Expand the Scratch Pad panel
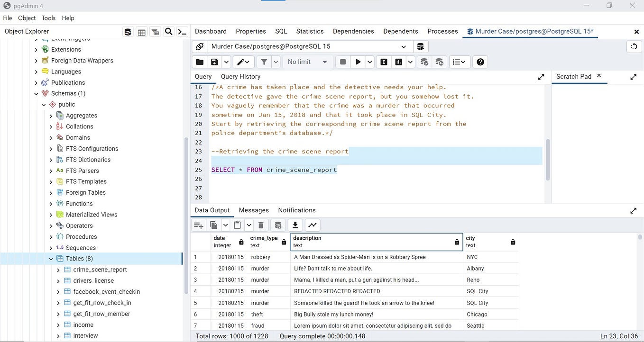 click(633, 77)
